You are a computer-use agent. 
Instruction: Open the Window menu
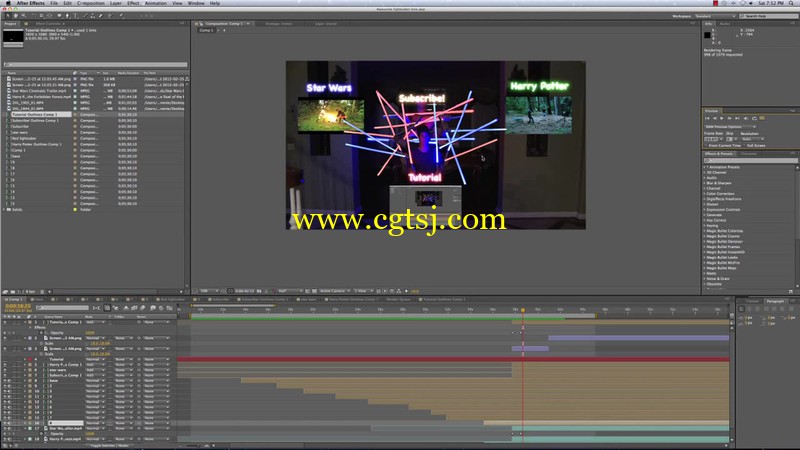coord(196,3)
